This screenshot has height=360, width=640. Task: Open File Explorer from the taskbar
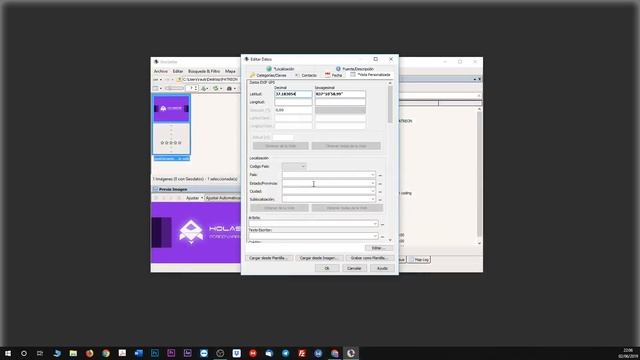[73, 353]
